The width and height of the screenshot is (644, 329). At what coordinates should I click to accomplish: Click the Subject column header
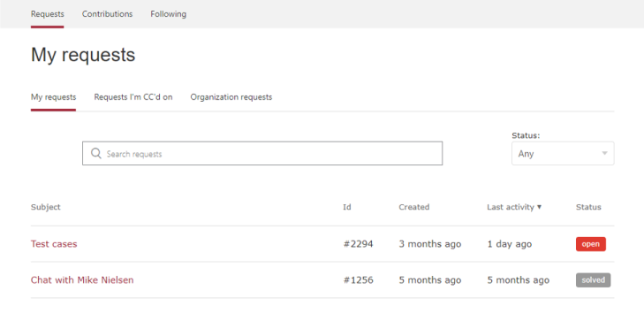[x=46, y=207]
